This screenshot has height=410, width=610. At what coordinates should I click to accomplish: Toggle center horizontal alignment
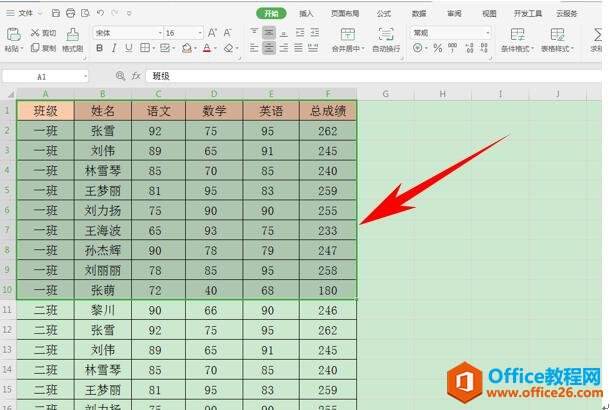point(268,48)
